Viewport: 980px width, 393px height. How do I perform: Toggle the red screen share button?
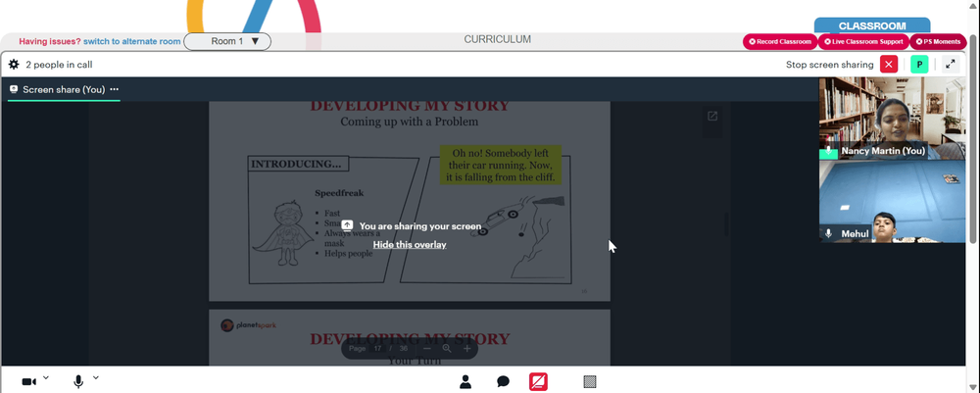point(538,382)
